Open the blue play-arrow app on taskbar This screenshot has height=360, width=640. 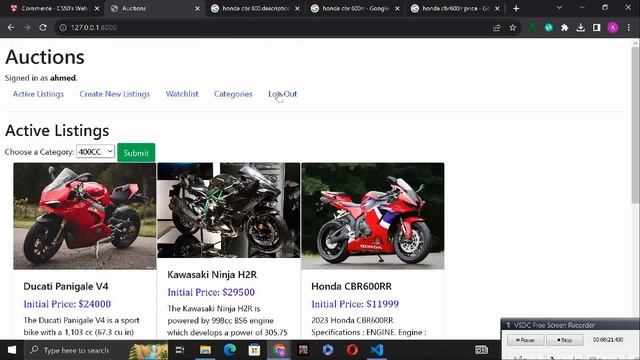click(x=328, y=350)
